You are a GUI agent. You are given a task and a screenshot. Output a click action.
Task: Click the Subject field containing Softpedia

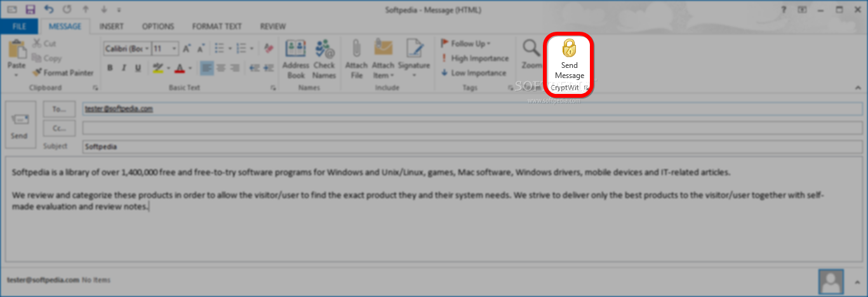point(472,147)
